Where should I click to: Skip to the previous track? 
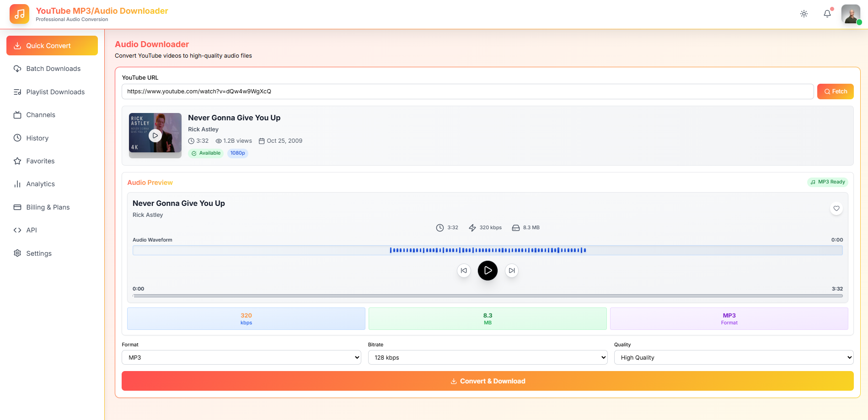(464, 270)
